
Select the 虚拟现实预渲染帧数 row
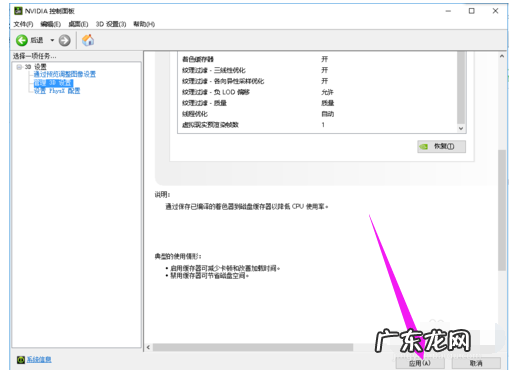pyautogui.click(x=317, y=125)
